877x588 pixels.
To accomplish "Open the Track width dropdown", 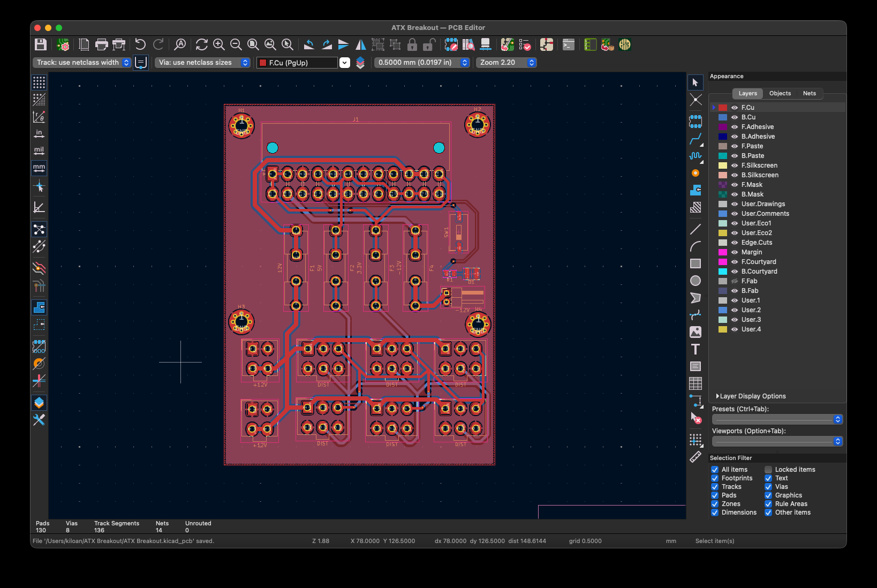I will pos(82,63).
